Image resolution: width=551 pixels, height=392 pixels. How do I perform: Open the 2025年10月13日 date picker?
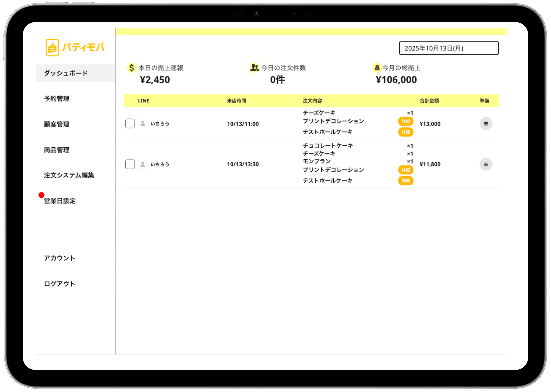point(449,48)
